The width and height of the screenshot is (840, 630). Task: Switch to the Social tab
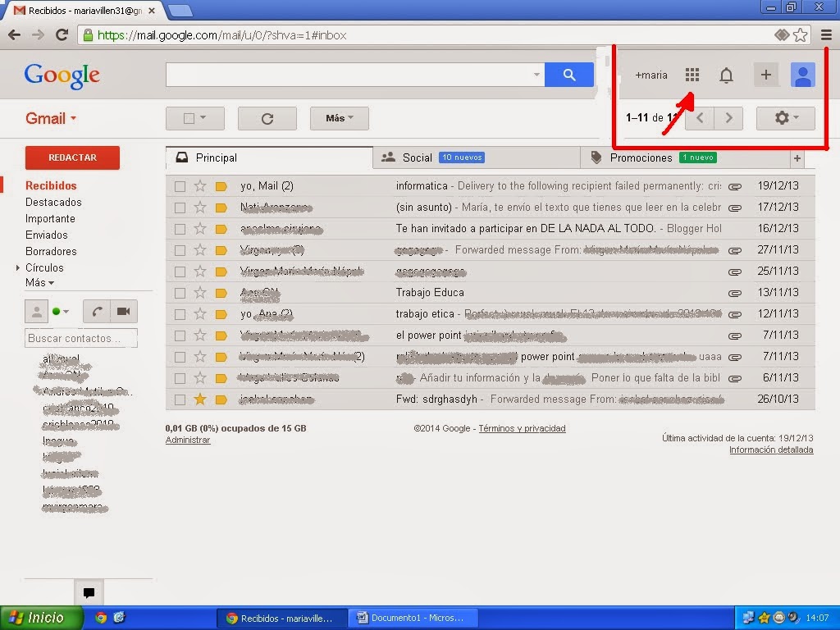click(477, 158)
